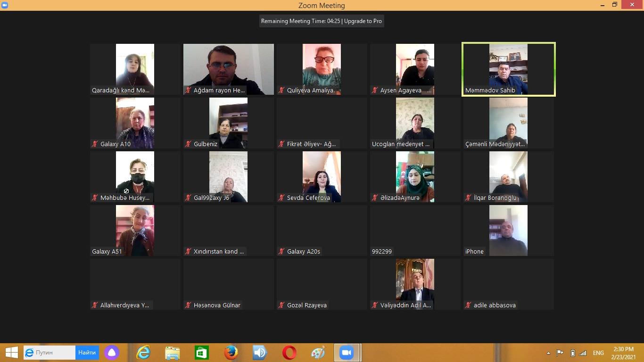Image resolution: width=644 pixels, height=362 pixels.
Task: Click muted mic icon beside Quliyeva Amaliya
Action: [x=282, y=90]
